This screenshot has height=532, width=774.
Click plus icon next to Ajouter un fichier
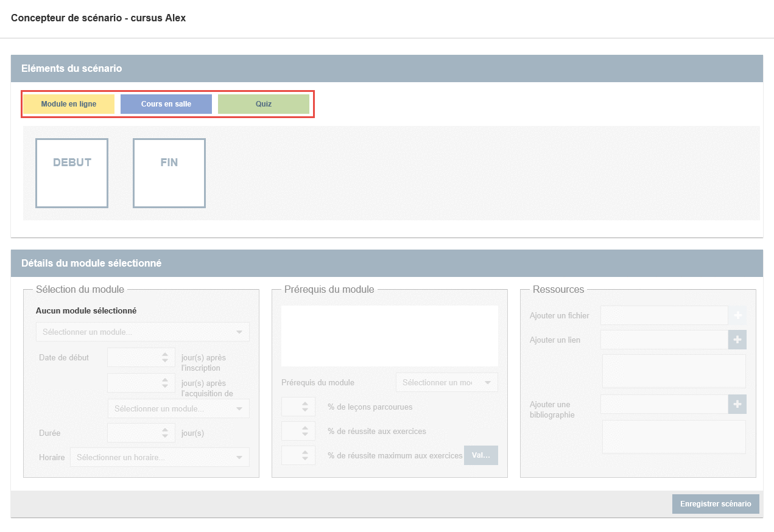(x=737, y=315)
